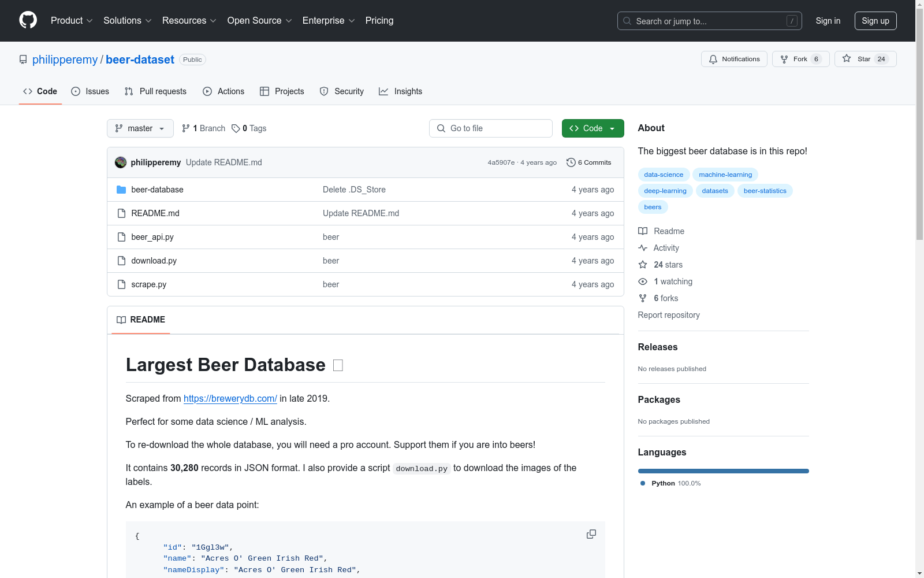Screen dimensions: 924x578
Task: Click the book icon next to Readme
Action: point(643,231)
